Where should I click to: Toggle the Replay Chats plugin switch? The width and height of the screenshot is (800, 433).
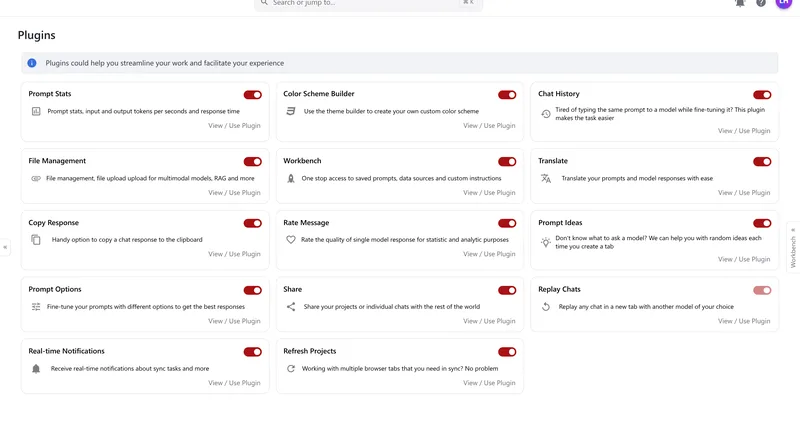762,290
